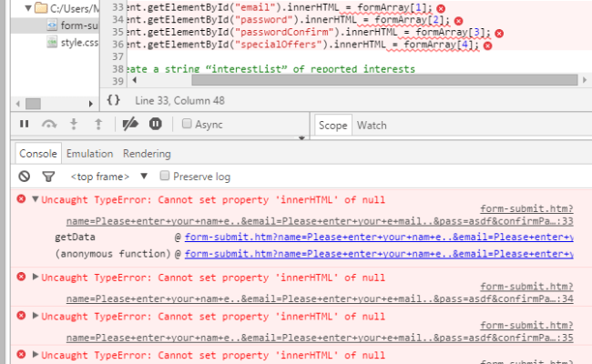The width and height of the screenshot is (592, 364).
Task: Click the C:/Users folder icon
Action: click(41, 8)
